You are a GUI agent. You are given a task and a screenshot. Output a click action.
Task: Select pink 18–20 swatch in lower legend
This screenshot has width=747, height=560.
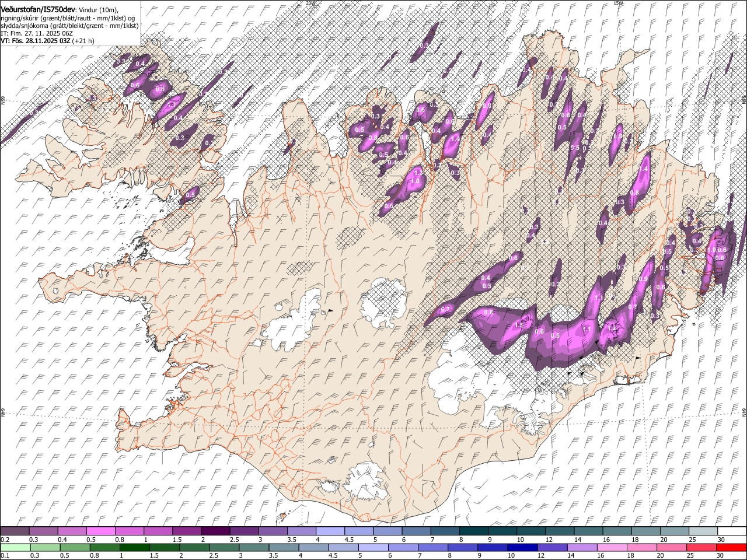[x=641, y=547]
